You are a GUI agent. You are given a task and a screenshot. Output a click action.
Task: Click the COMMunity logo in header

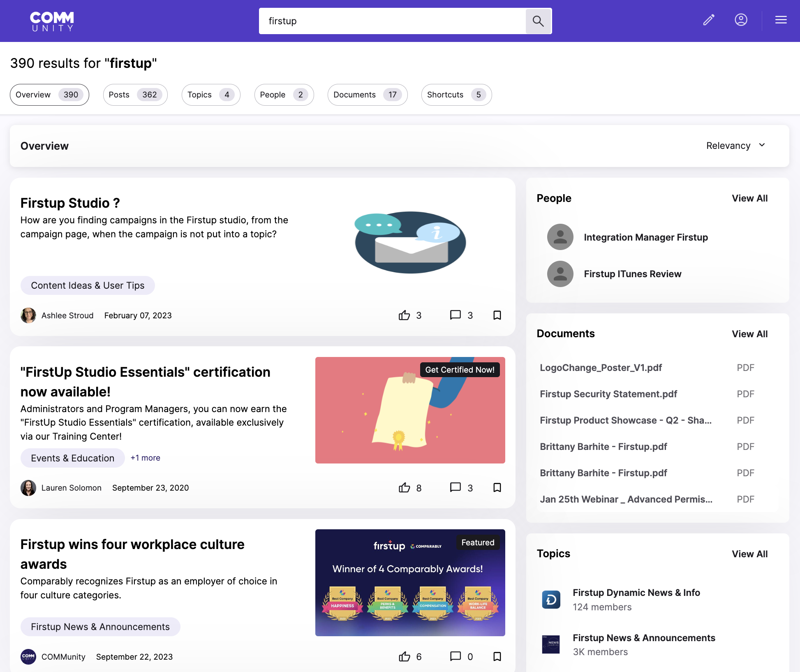click(x=52, y=21)
